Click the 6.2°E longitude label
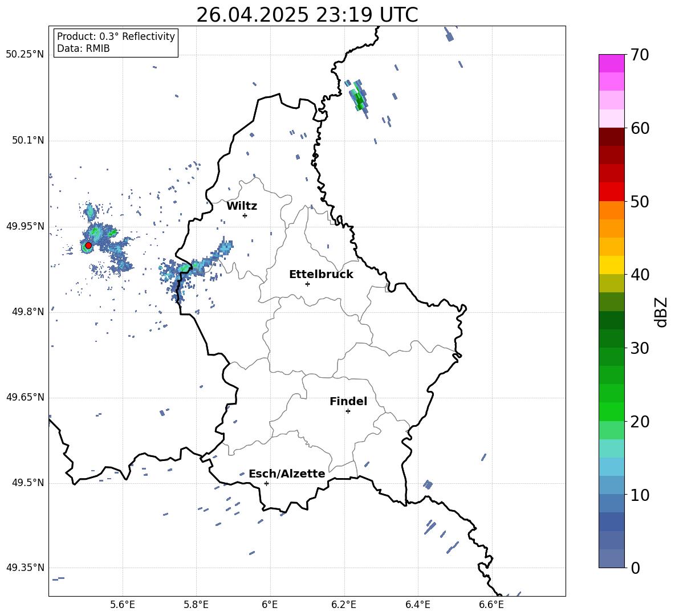The image size is (675, 616). (x=344, y=605)
